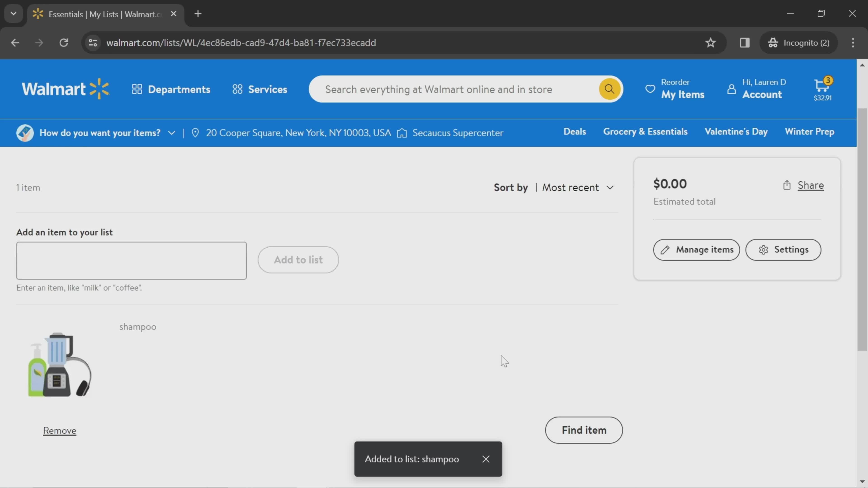Viewport: 868px width, 488px height.
Task: Click the $0.00 estimated total
Action: click(670, 183)
